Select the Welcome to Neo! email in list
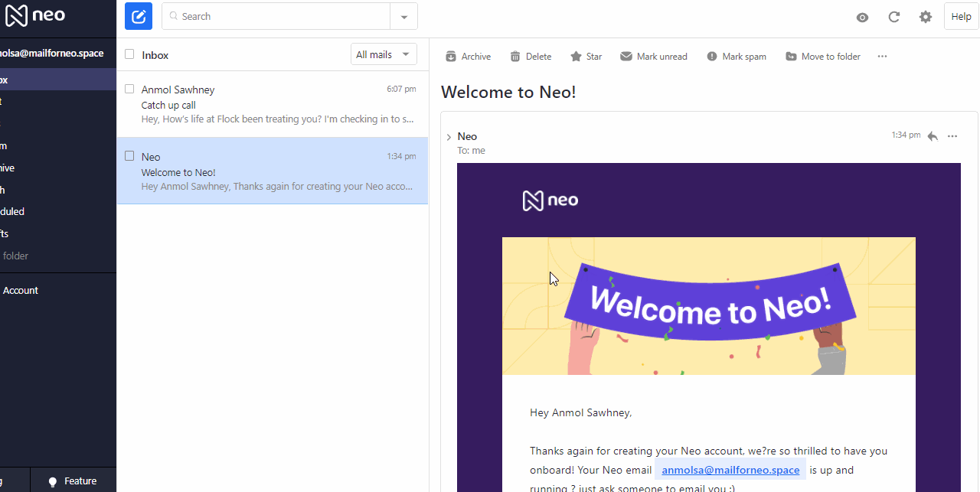This screenshot has height=492, width=980. (x=273, y=171)
